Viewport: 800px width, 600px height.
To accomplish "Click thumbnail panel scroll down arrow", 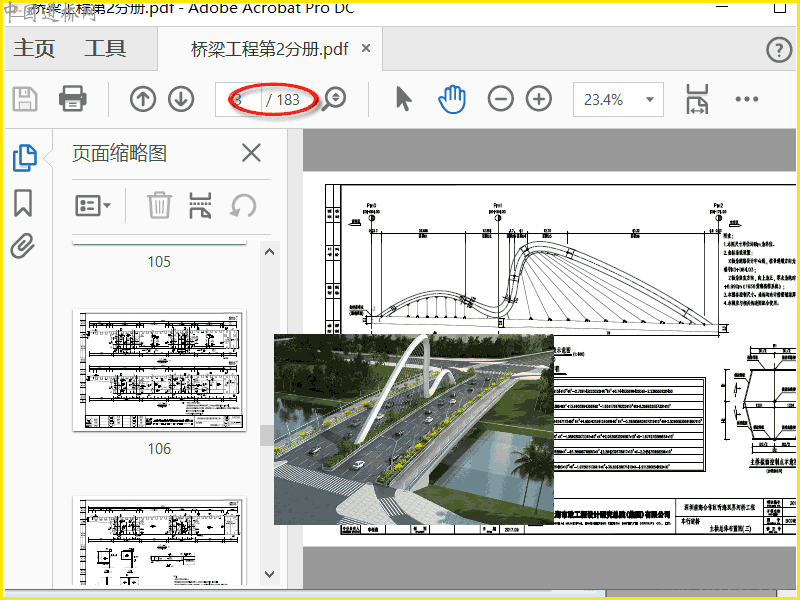I will coord(269,574).
